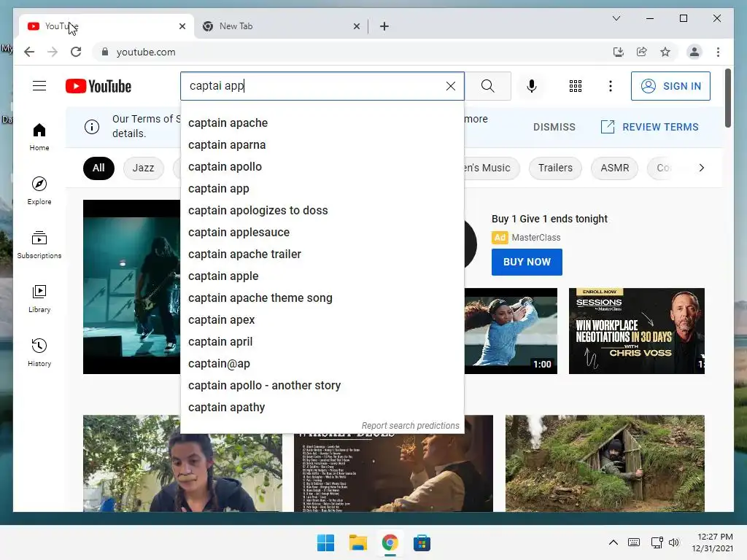Screen dimensions: 747x560
Task: Open Library in the sidebar
Action: (x=39, y=298)
